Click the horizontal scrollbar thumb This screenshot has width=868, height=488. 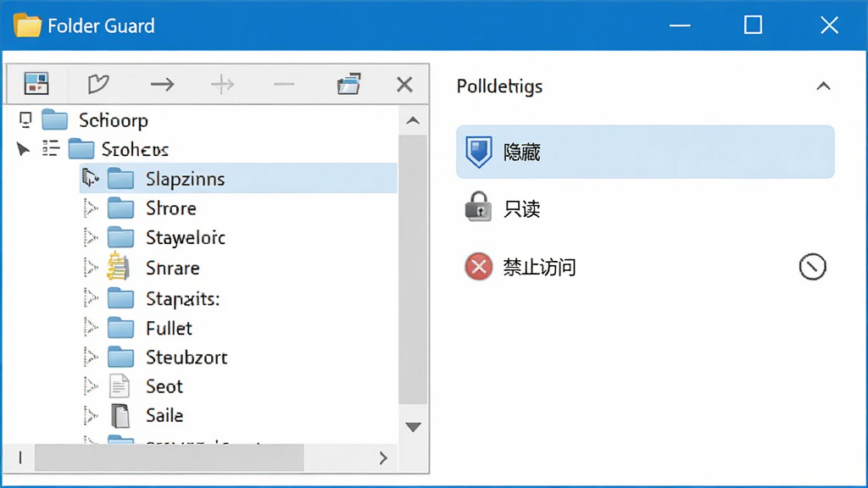point(169,457)
